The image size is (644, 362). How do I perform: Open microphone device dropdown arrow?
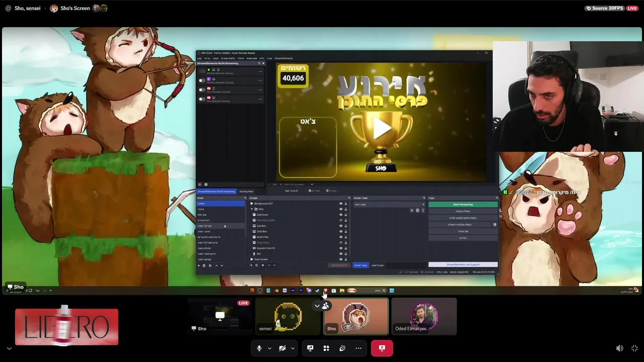tap(269, 348)
